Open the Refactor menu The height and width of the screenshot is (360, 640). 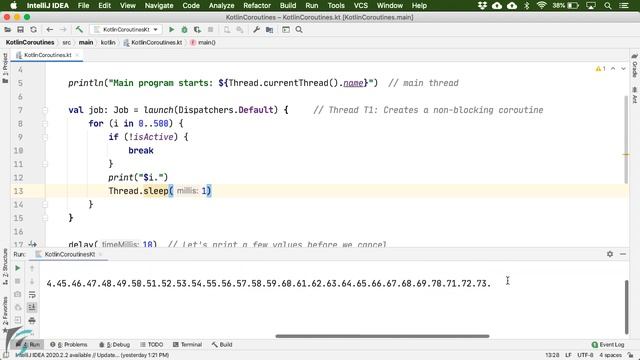click(257, 5)
